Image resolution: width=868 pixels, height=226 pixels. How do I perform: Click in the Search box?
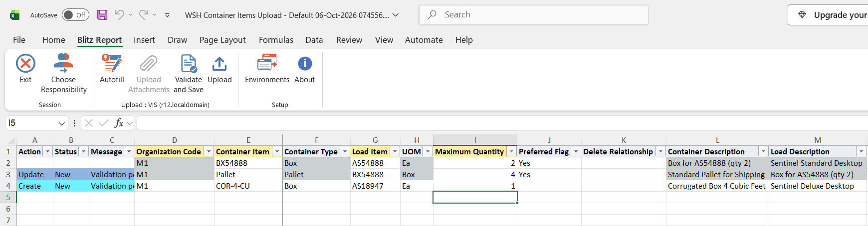click(534, 15)
